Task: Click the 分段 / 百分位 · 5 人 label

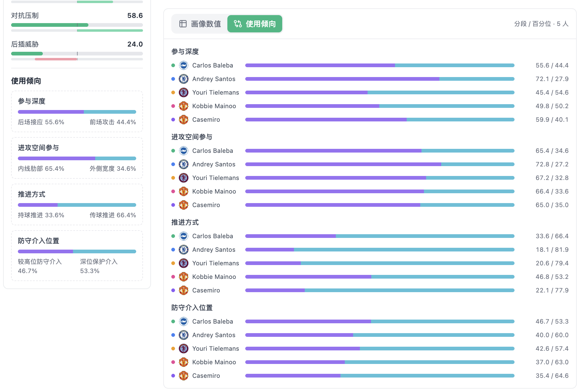Action: pyautogui.click(x=541, y=24)
